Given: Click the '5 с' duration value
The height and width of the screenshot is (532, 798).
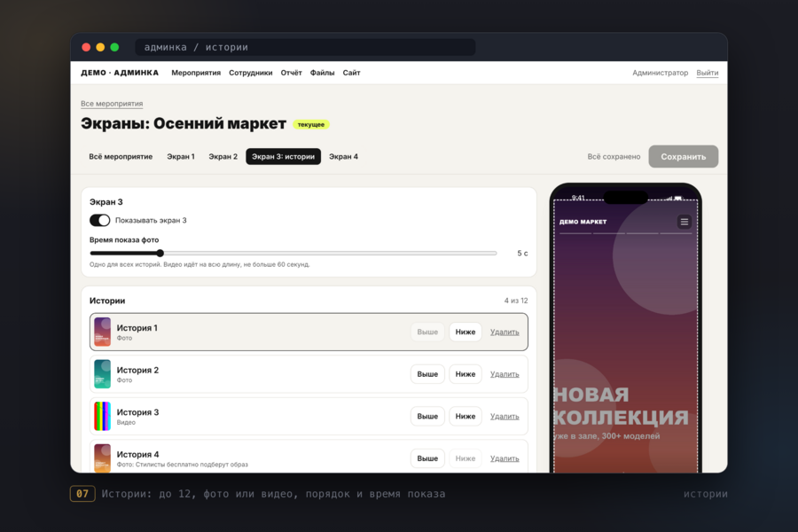Looking at the screenshot, I should 522,253.
